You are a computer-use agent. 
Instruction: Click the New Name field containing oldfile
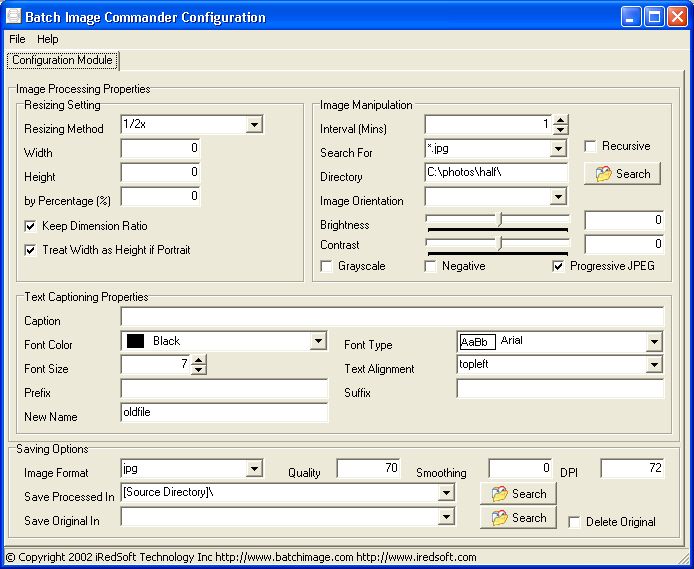[x=224, y=412]
